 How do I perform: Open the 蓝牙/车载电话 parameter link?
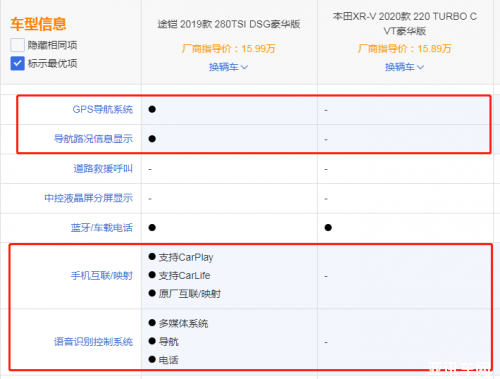pyautogui.click(x=102, y=228)
